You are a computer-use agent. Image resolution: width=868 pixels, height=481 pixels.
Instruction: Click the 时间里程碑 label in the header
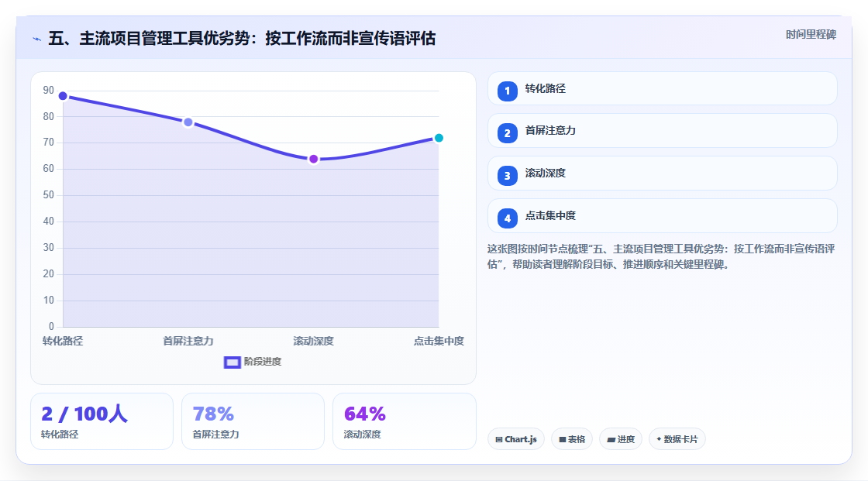[811, 34]
